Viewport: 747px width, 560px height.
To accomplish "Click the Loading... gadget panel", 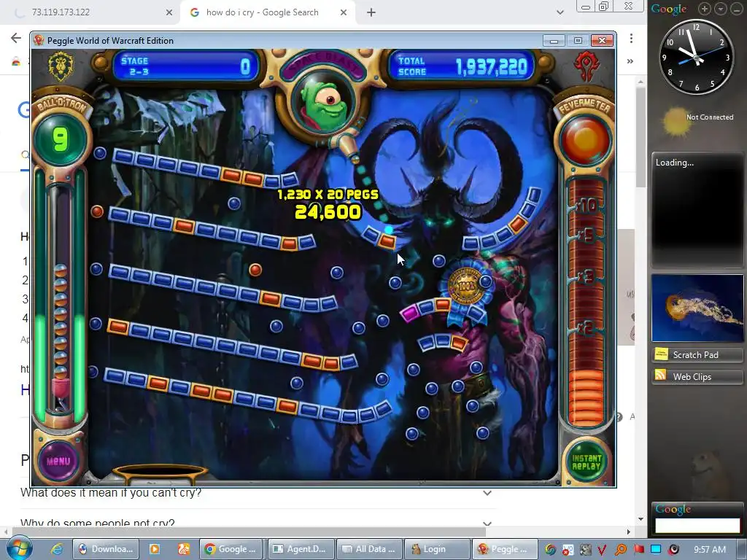I will (697, 210).
